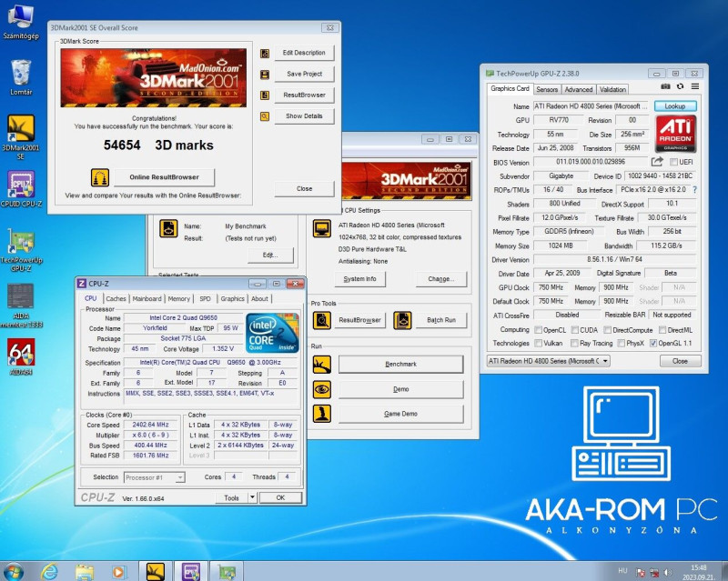Open the GPU-Z hamburger menu
The image size is (728, 581).
[x=695, y=86]
